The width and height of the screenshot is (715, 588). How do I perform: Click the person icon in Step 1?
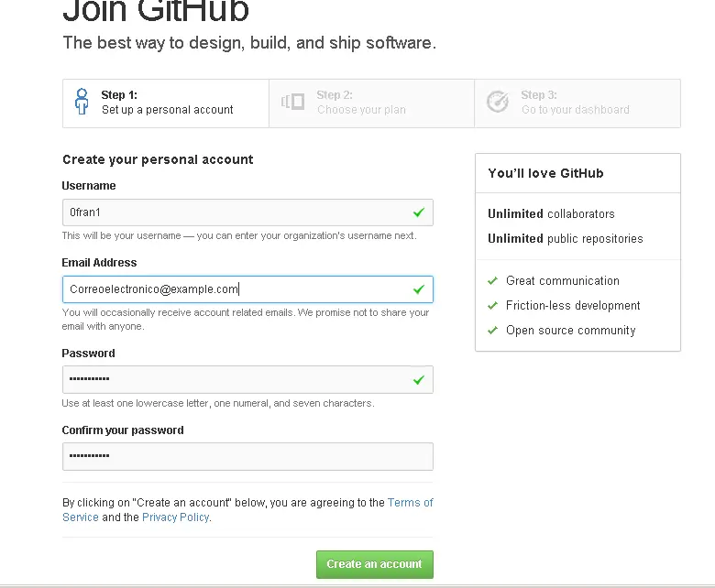[x=82, y=102]
